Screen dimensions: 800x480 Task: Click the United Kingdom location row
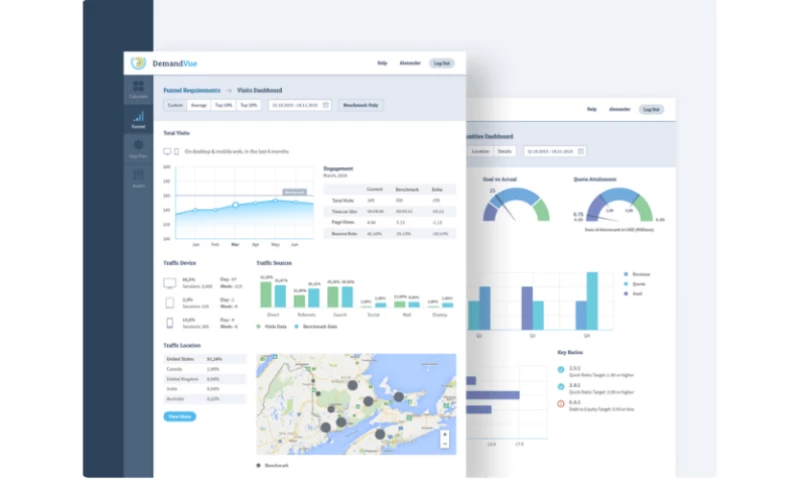click(205, 378)
